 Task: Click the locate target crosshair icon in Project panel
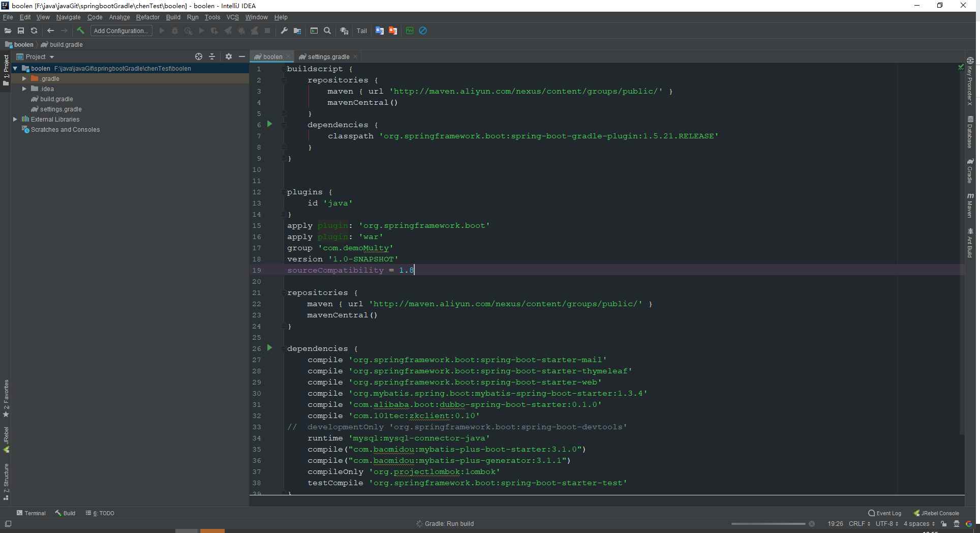[x=199, y=56]
